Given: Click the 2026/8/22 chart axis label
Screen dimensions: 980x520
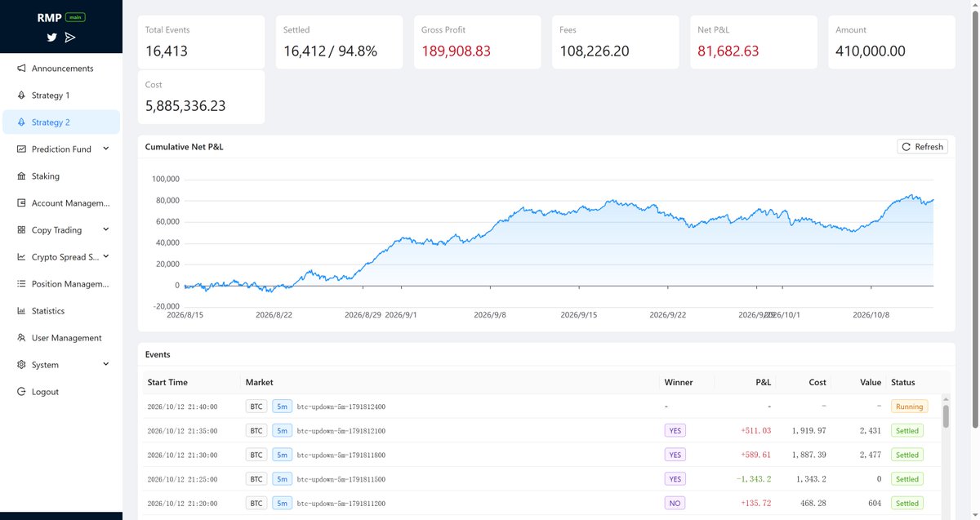Looking at the screenshot, I should (274, 314).
